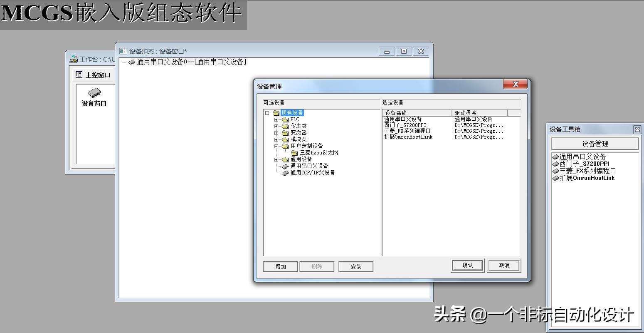Image resolution: width=644 pixels, height=333 pixels.
Task: Expand the 通用设备 tree node
Action: pos(277,159)
